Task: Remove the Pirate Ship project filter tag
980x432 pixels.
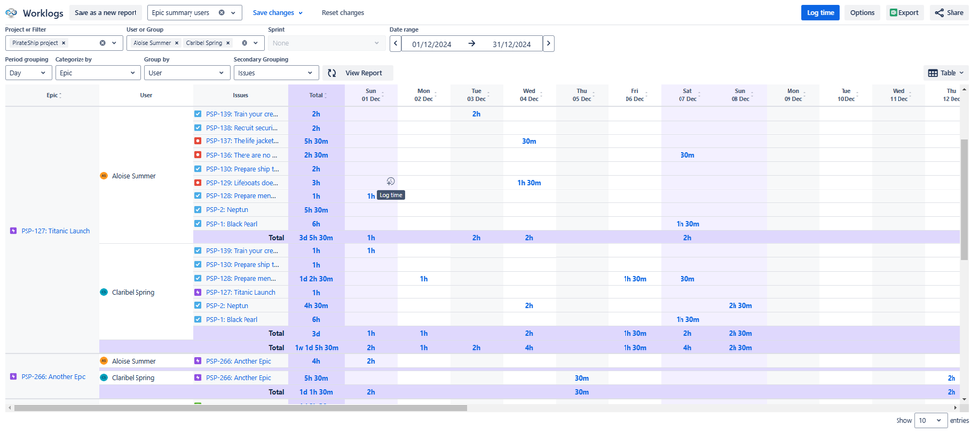Action: 63,43
